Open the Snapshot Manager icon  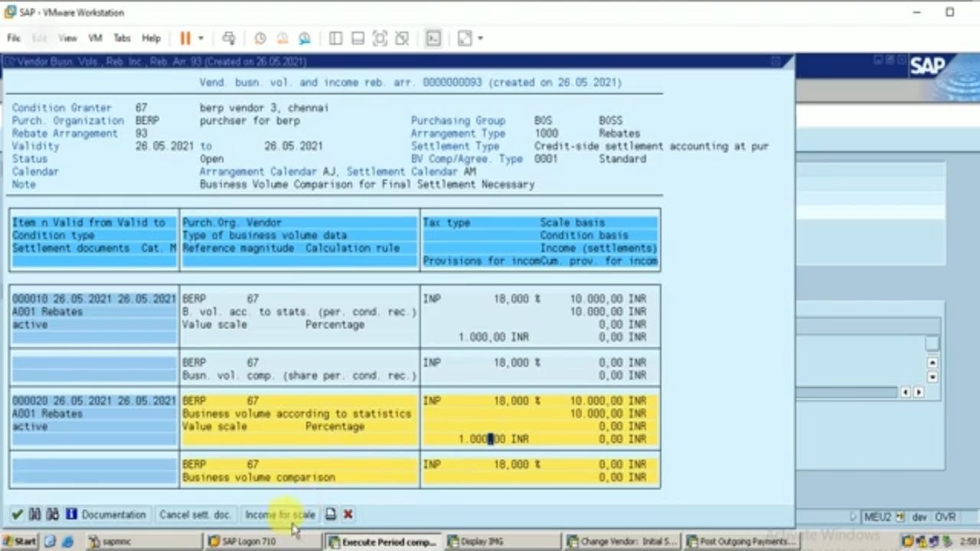[x=305, y=38]
